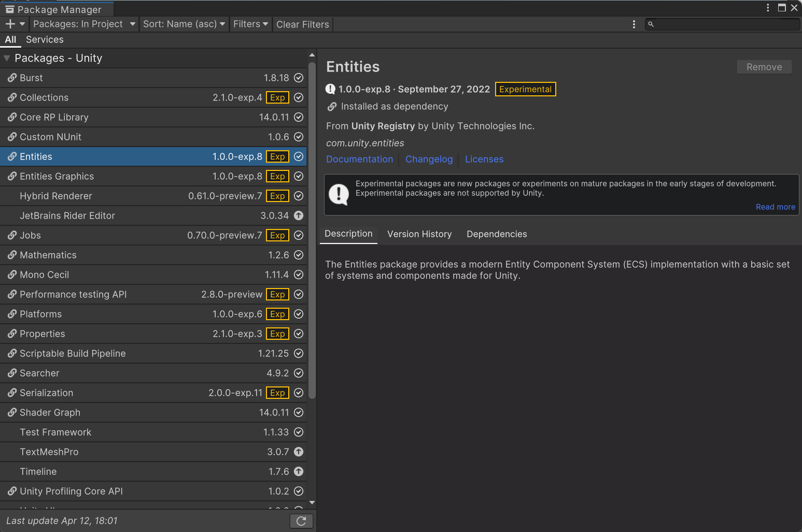Select the Mono Cecil package
The image size is (802, 532).
click(153, 275)
